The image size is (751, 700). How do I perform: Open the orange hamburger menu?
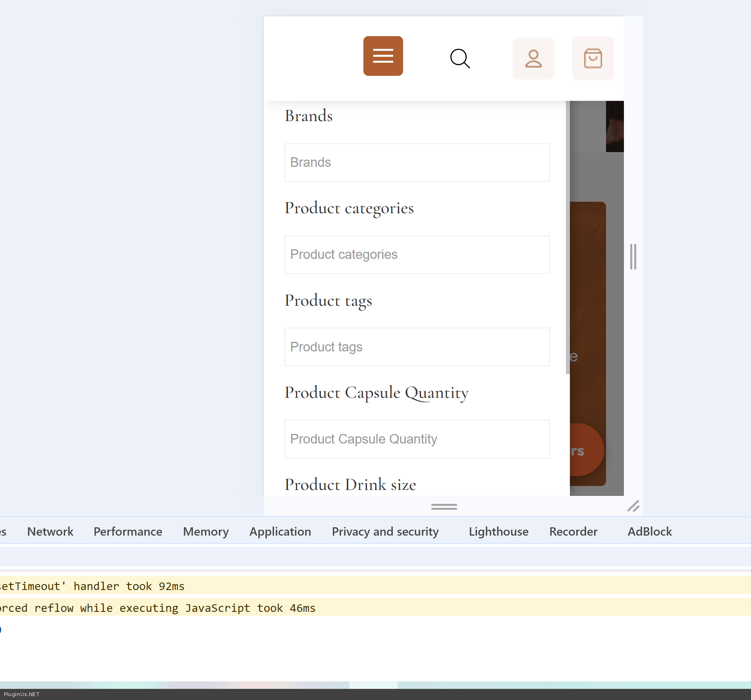[383, 56]
